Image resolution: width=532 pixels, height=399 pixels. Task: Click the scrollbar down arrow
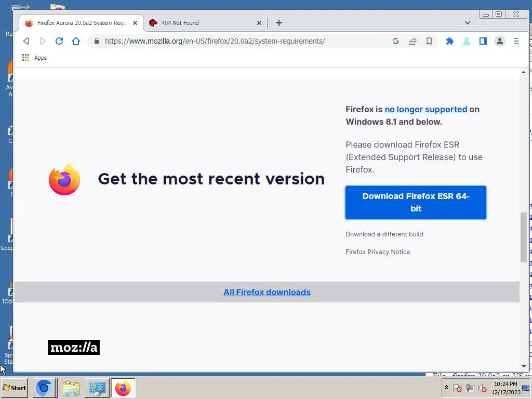click(x=524, y=366)
